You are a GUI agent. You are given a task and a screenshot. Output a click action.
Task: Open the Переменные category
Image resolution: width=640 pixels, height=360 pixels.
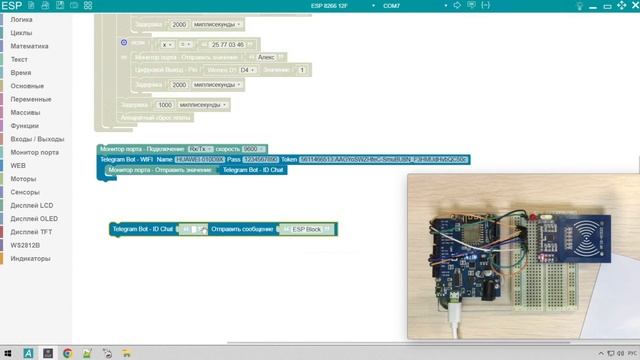click(x=31, y=99)
